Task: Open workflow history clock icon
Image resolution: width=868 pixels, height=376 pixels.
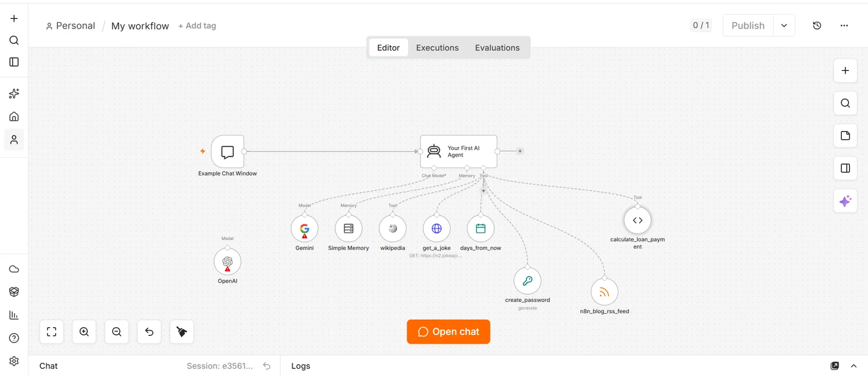Action: (817, 25)
